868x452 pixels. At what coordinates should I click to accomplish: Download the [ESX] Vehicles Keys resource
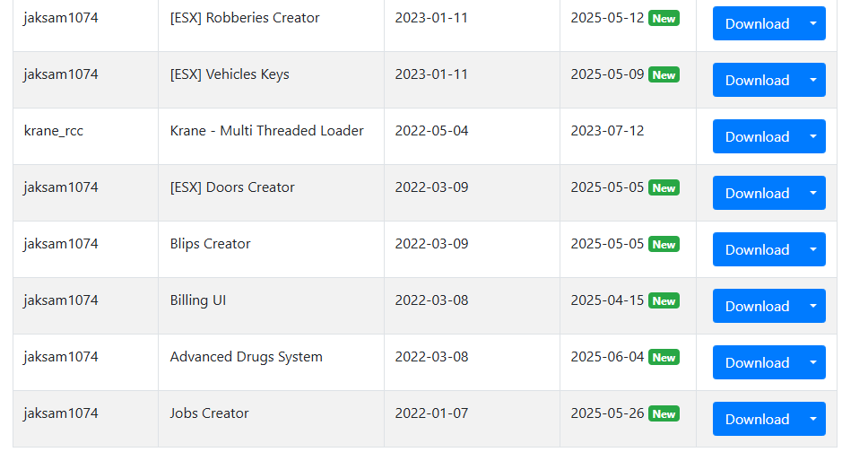[x=757, y=80]
